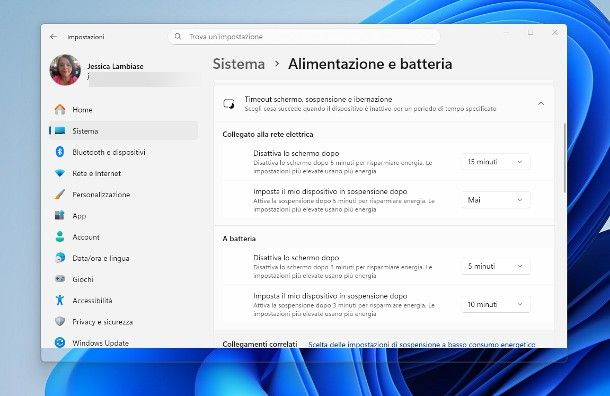
Task: Open Windows Update page
Action: (x=124, y=343)
